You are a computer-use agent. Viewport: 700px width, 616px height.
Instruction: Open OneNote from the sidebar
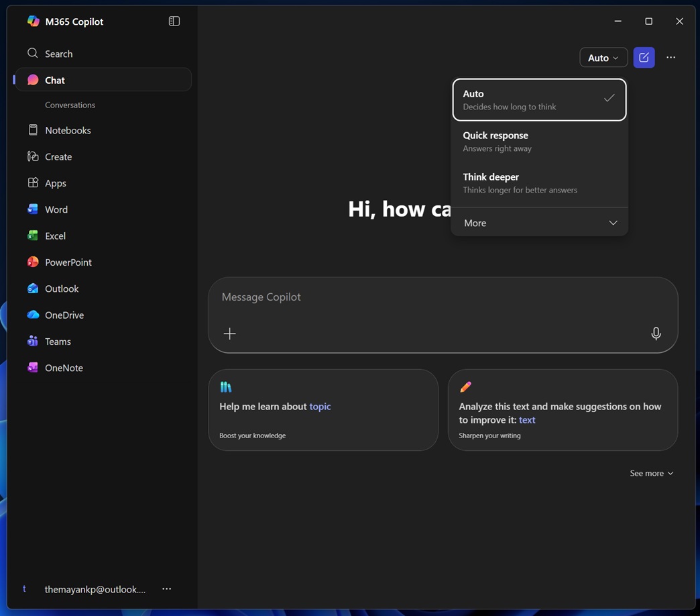pos(62,367)
